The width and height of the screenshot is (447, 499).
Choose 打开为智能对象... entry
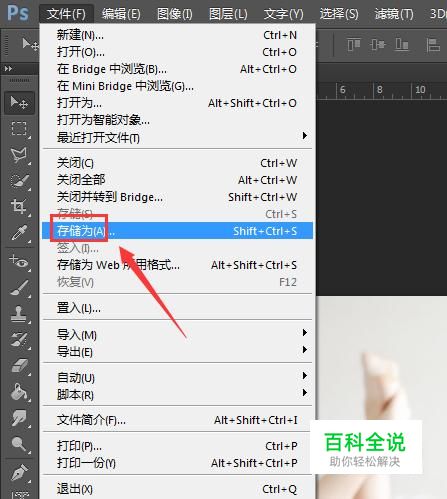click(177, 120)
